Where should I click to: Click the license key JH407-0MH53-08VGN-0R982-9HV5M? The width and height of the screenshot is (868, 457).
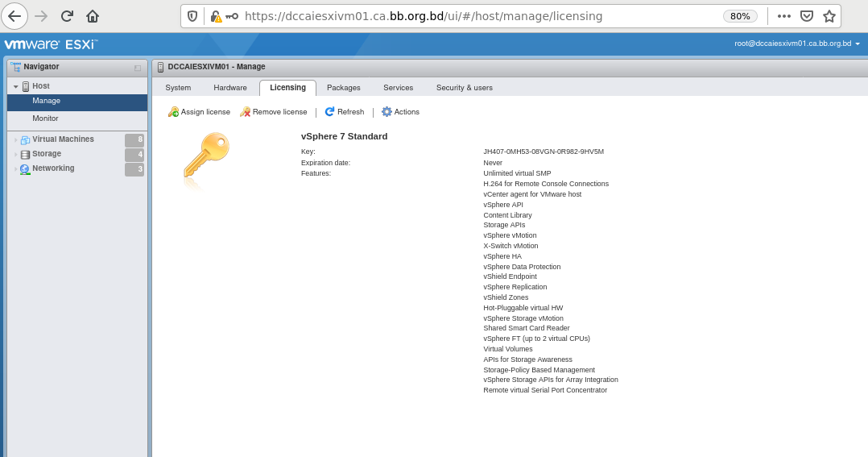[544, 152]
